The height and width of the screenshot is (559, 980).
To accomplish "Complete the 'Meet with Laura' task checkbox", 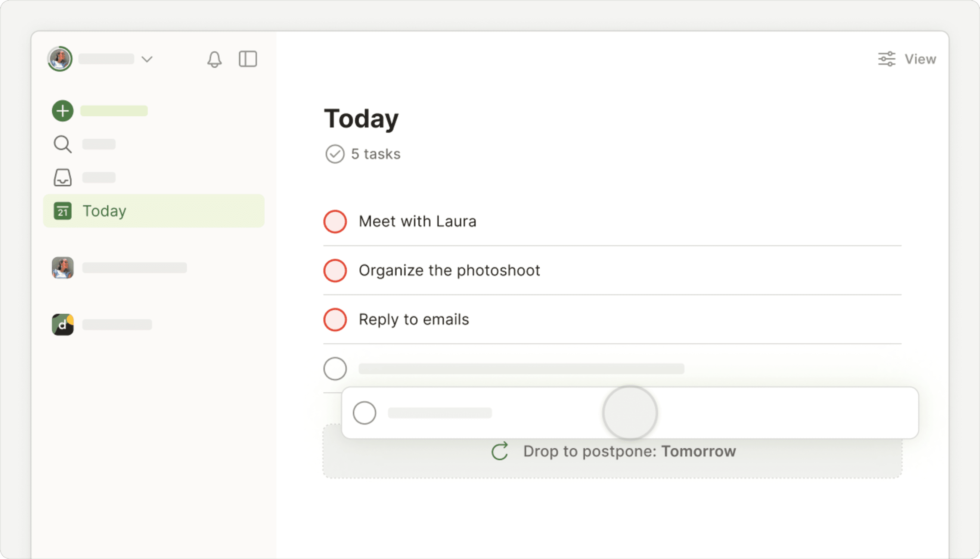I will [x=335, y=222].
